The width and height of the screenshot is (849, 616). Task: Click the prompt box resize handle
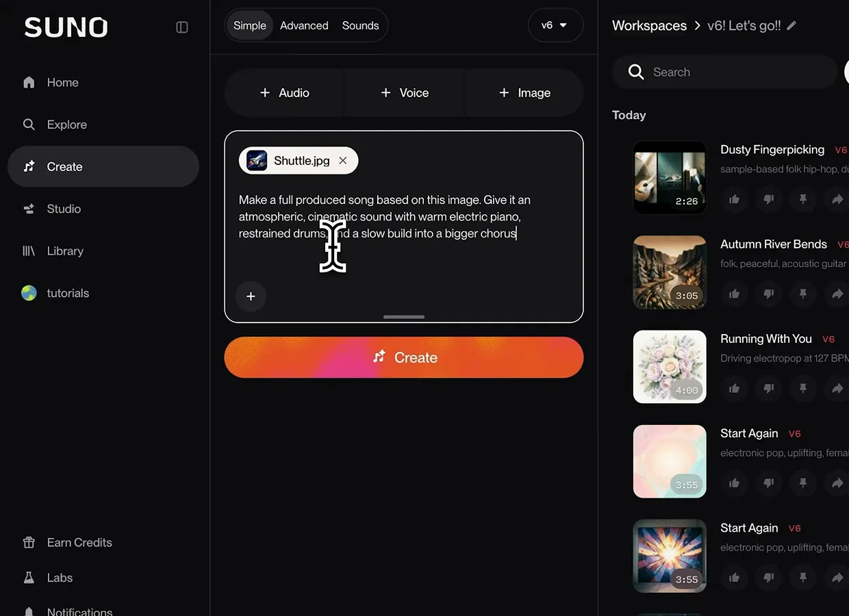pyautogui.click(x=404, y=317)
